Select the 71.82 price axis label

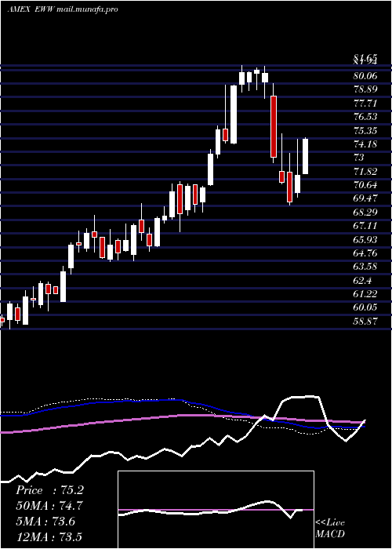pyautogui.click(x=365, y=172)
